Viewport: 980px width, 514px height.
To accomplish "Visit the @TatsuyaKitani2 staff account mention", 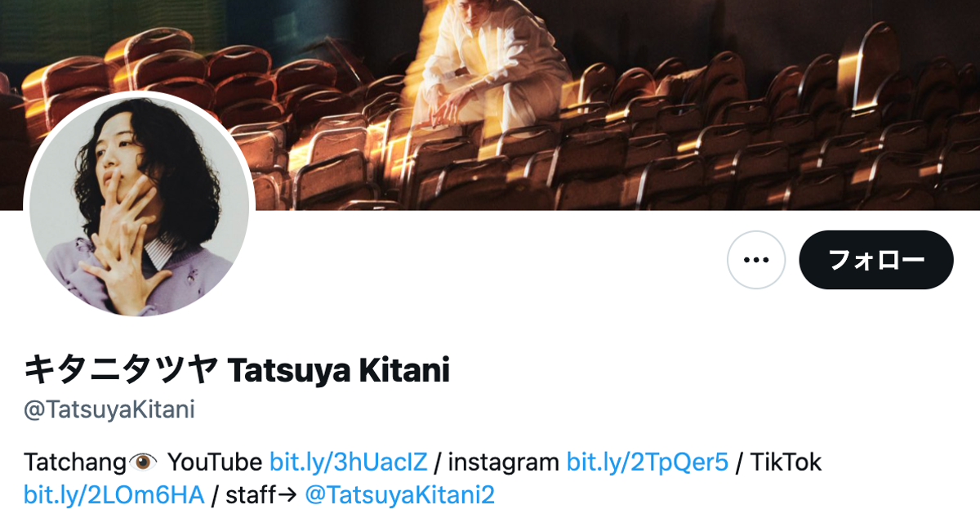I will click(399, 495).
